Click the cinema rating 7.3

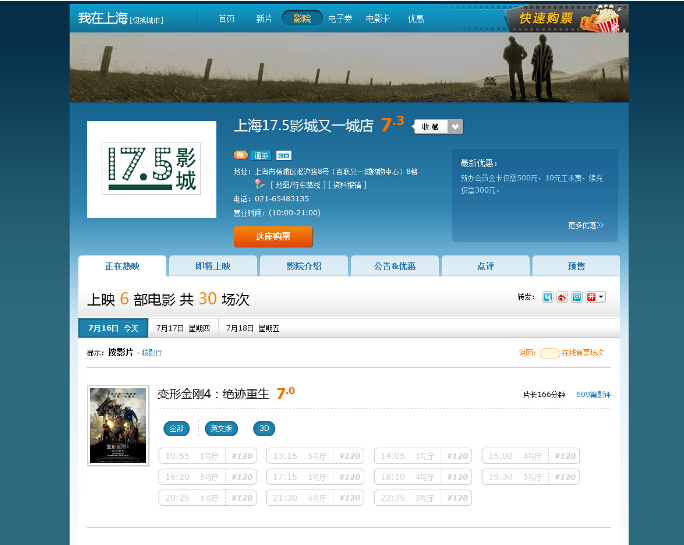tap(393, 124)
